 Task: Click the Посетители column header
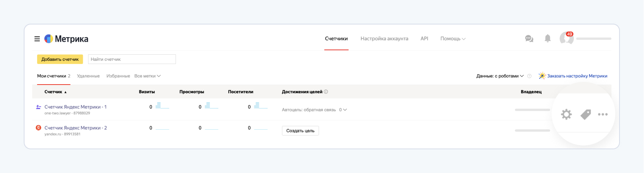(241, 92)
